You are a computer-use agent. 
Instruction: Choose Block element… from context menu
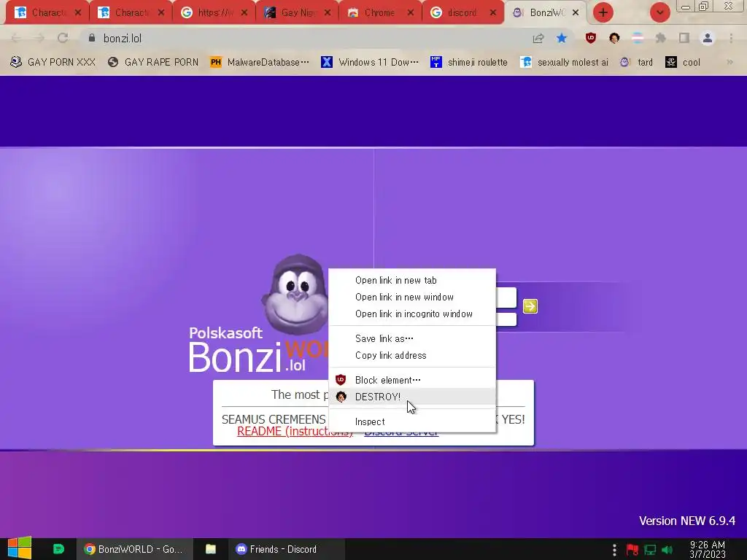412,380
